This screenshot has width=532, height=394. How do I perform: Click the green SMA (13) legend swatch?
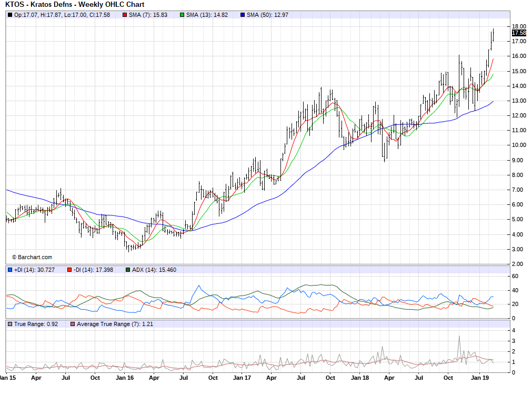click(x=182, y=15)
